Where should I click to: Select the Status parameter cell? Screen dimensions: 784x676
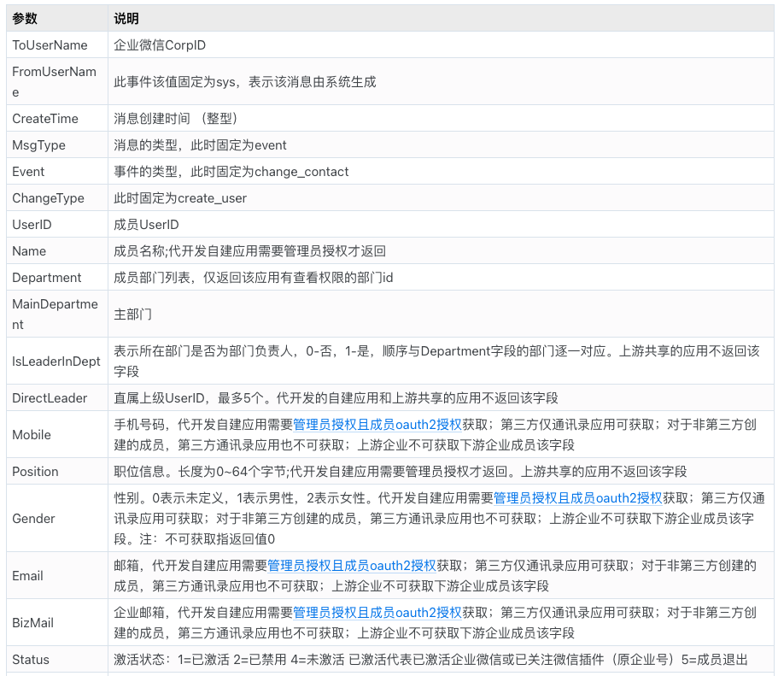coord(57,660)
